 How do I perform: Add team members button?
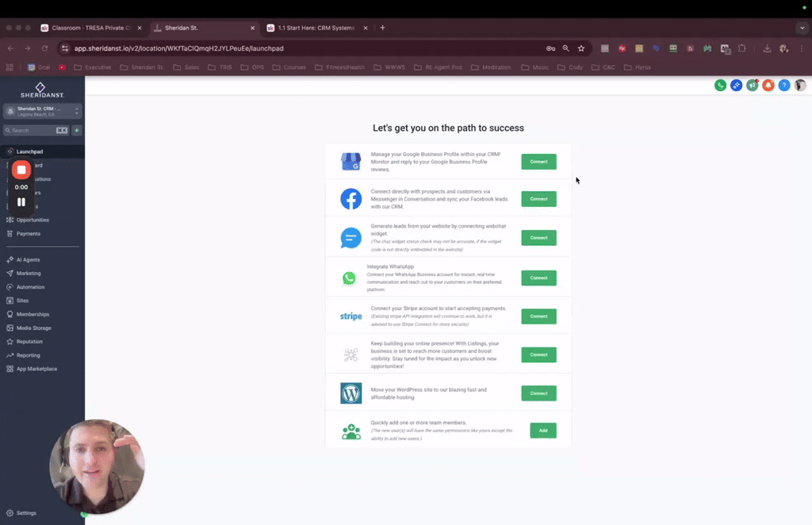click(543, 431)
